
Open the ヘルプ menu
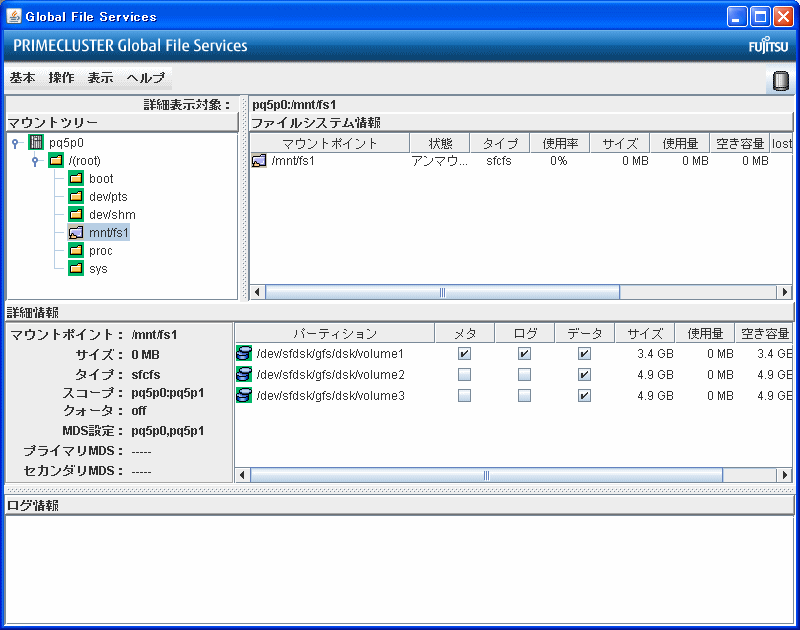(x=146, y=78)
